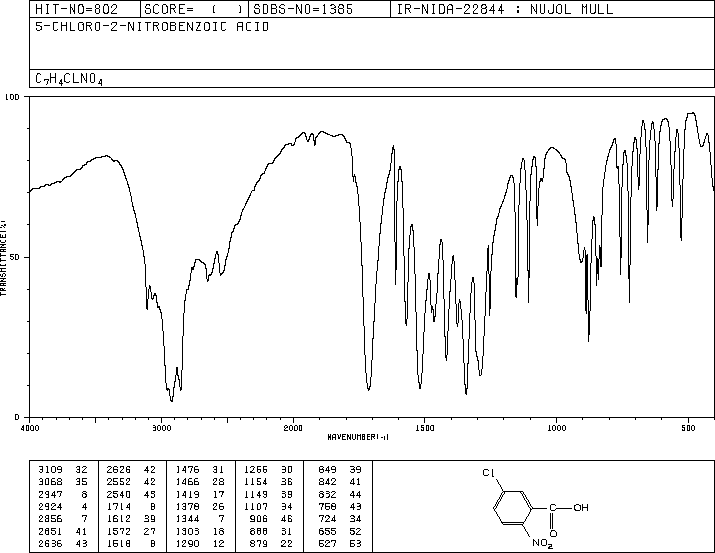Click the 1154 peak table entry
Image resolution: width=715 pixels, height=553 pixels.
pos(256,482)
